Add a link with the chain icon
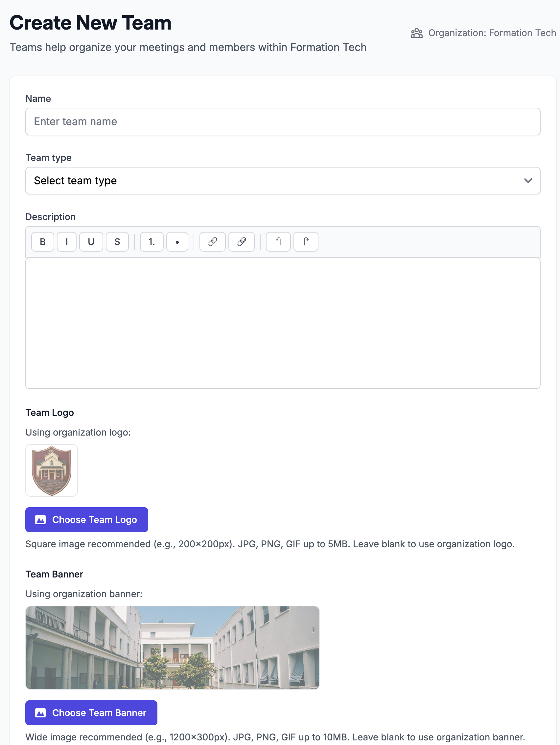 coord(213,242)
